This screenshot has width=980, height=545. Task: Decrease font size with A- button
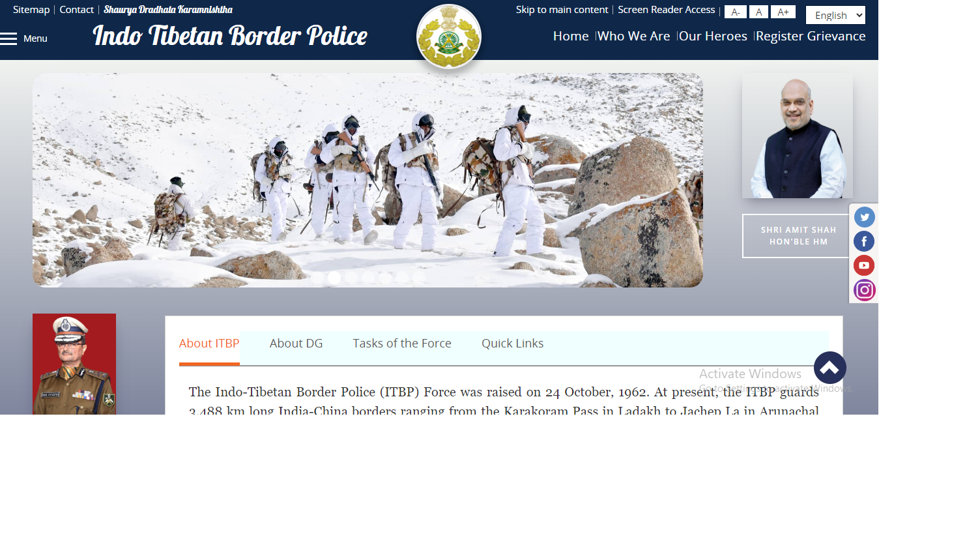[735, 12]
